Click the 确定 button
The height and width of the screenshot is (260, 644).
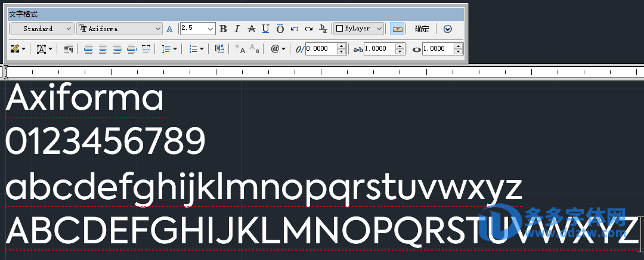click(x=422, y=29)
